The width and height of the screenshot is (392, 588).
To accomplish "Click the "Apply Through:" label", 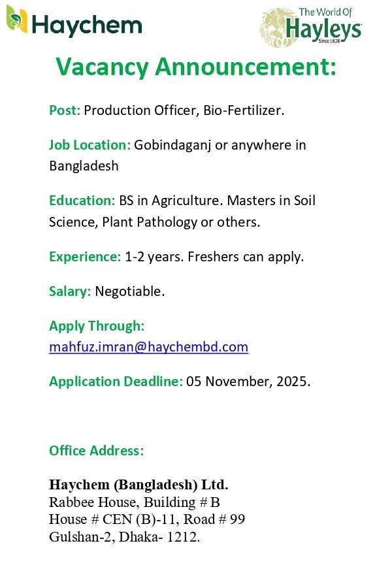I will (97, 325).
